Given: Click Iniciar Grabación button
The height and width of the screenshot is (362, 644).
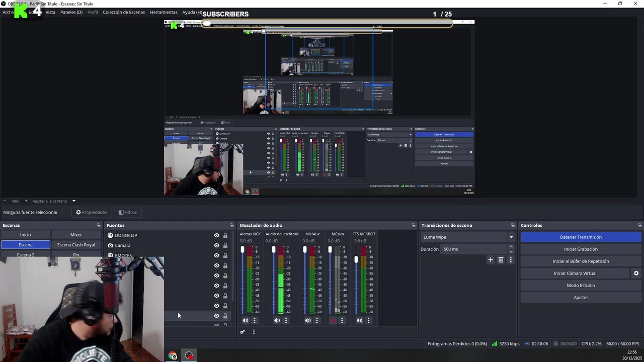Looking at the screenshot, I should coord(581,249).
